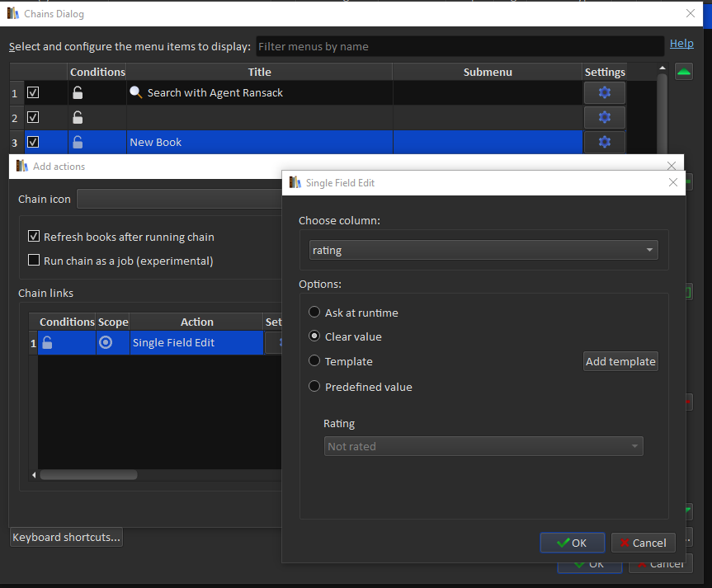
Task: Select the Predefined value radio button
Action: click(x=314, y=387)
